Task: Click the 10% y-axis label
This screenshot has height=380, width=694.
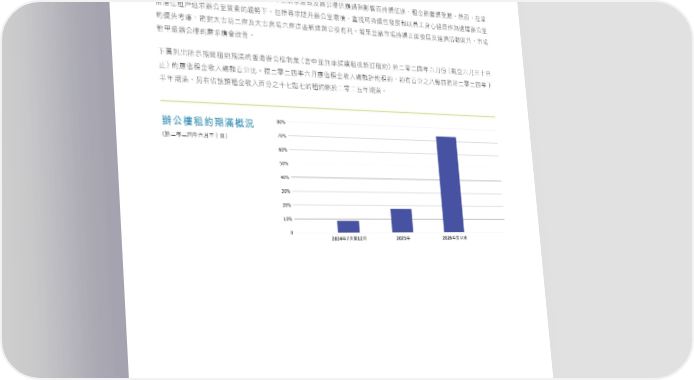Action: point(287,219)
